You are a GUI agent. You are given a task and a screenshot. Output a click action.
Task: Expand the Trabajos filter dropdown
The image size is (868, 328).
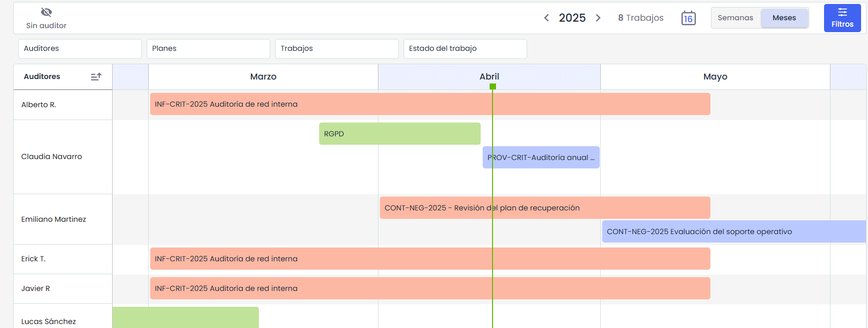click(x=336, y=48)
